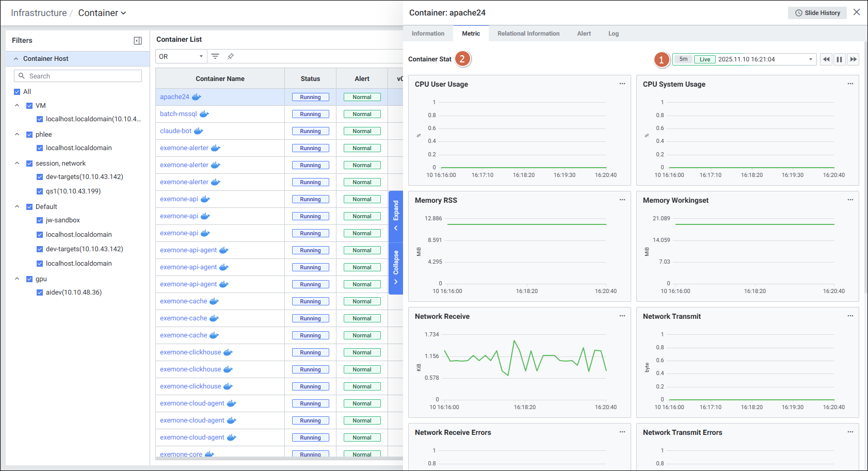868x471 pixels.
Task: Toggle the gpu group checkbox
Action: point(29,279)
